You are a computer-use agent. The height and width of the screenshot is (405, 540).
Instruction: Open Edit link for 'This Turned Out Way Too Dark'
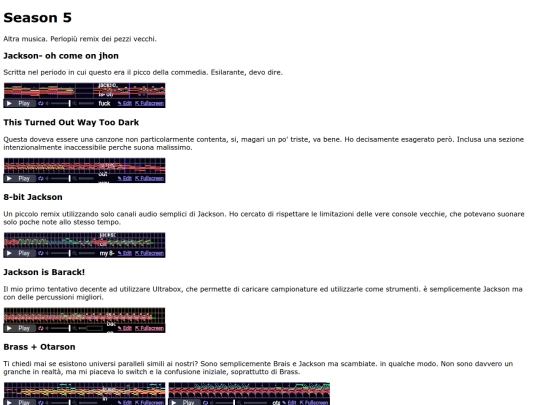(x=124, y=178)
